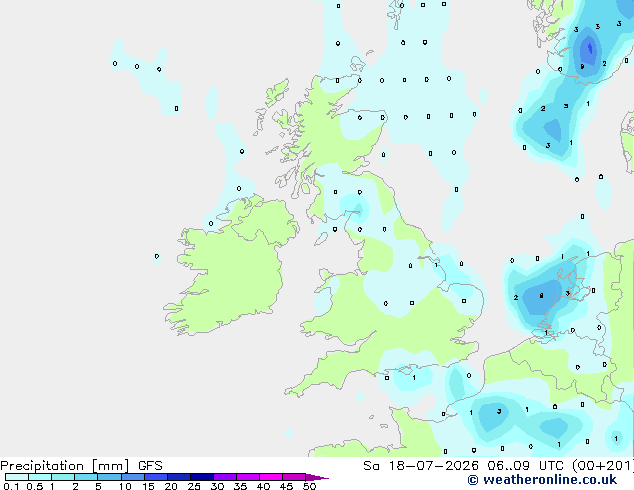This screenshot has width=634, height=490.
Task: Click the 30–35 mm purple legend swatch
Action: click(x=225, y=477)
